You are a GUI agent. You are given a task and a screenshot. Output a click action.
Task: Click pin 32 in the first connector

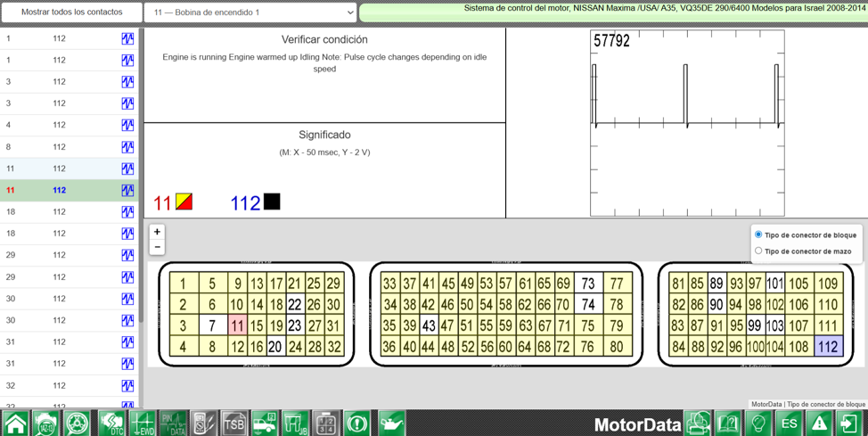tap(333, 346)
